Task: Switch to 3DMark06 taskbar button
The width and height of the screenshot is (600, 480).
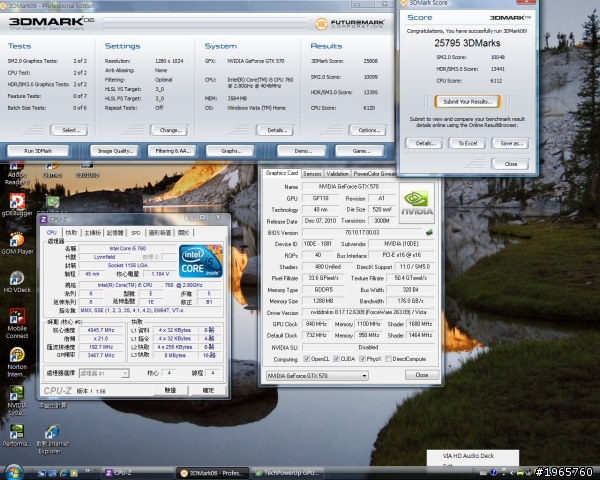Action: [x=212, y=473]
